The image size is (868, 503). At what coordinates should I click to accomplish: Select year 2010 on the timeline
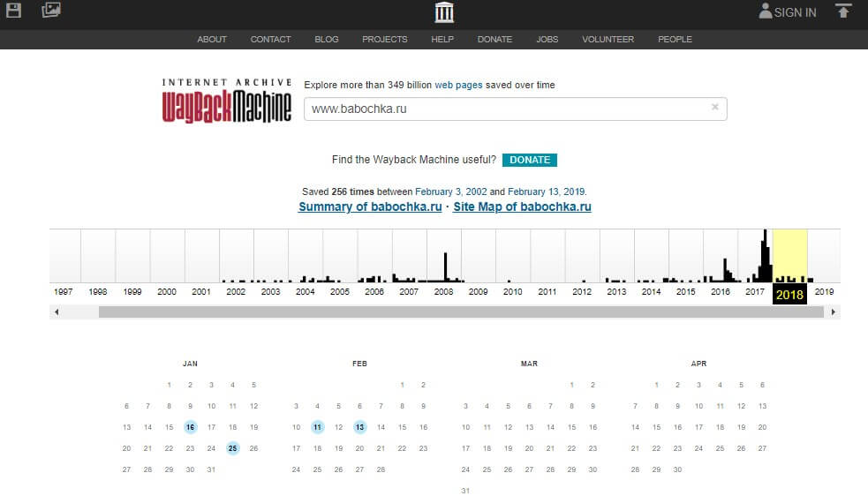[x=513, y=291]
